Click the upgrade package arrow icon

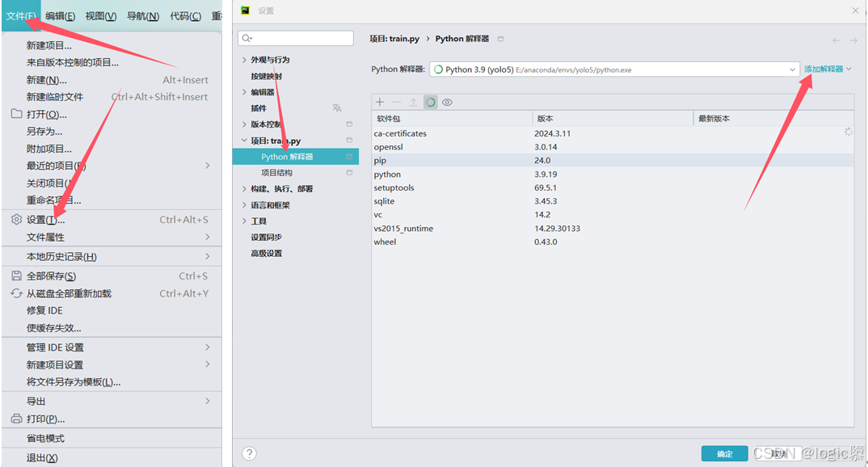click(x=414, y=103)
